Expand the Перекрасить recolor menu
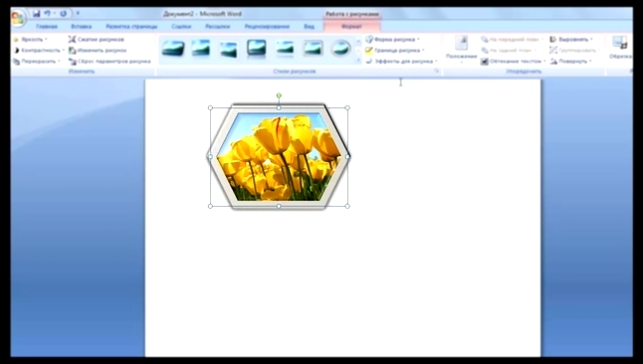 coord(37,62)
